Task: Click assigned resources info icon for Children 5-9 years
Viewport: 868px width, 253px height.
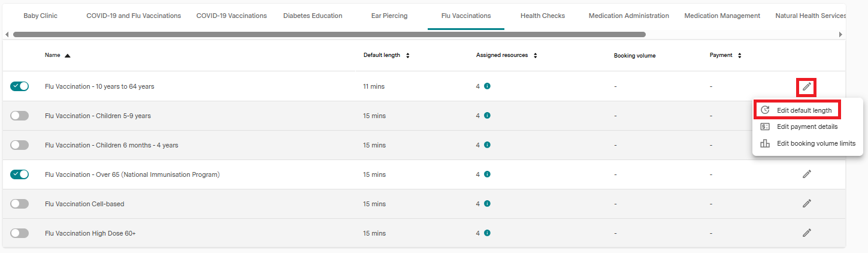Action: click(487, 116)
